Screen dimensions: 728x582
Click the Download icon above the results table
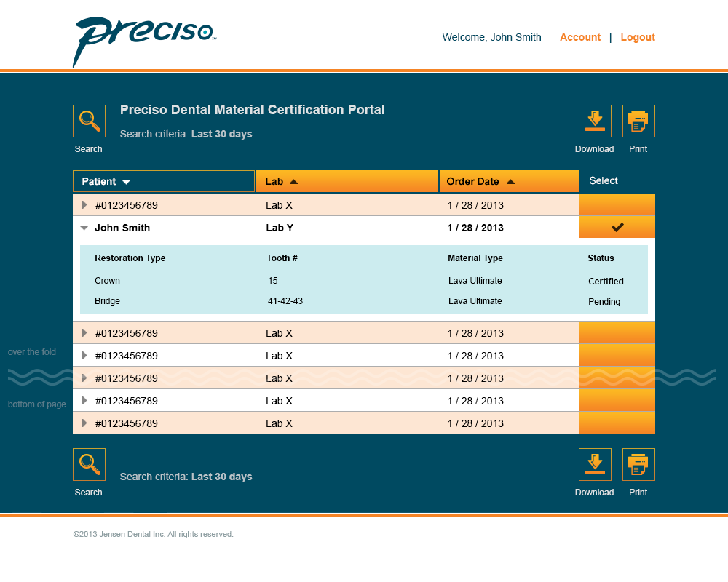pyautogui.click(x=595, y=121)
